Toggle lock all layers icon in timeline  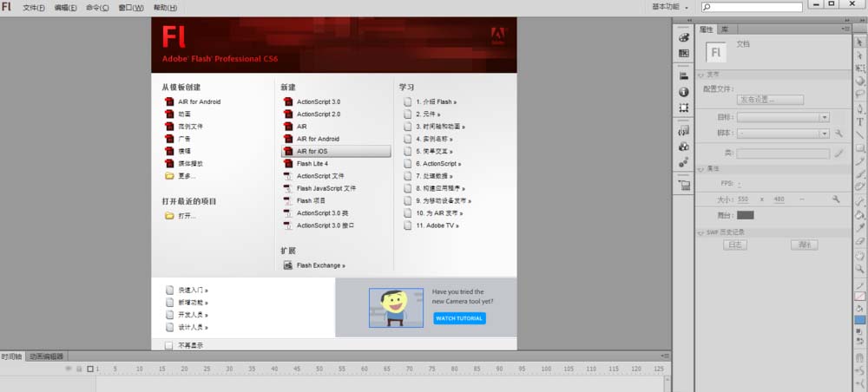(x=79, y=369)
